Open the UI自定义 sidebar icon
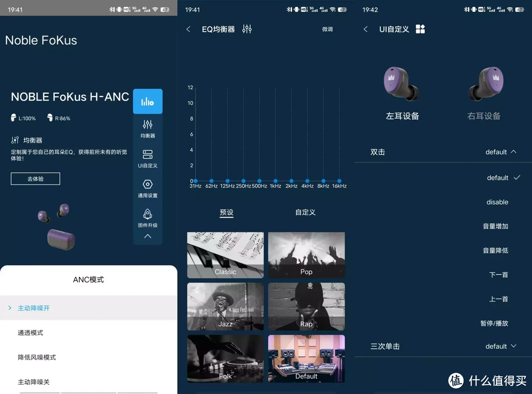The image size is (532, 394). click(148, 159)
